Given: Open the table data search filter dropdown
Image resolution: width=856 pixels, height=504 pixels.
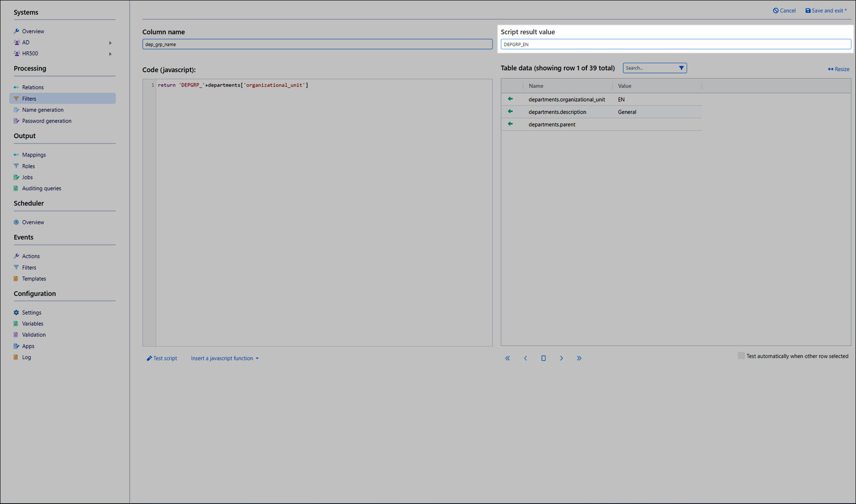Looking at the screenshot, I should 681,68.
